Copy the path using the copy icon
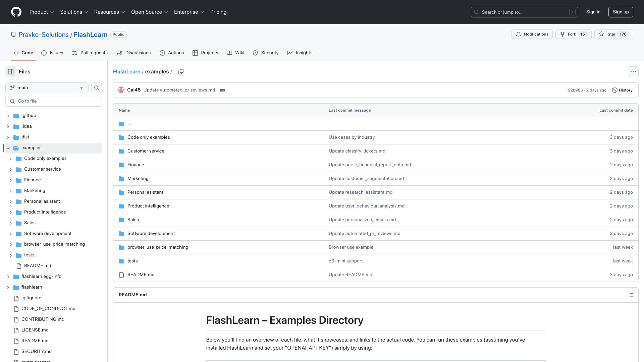Image resolution: width=644 pixels, height=362 pixels. [x=181, y=72]
